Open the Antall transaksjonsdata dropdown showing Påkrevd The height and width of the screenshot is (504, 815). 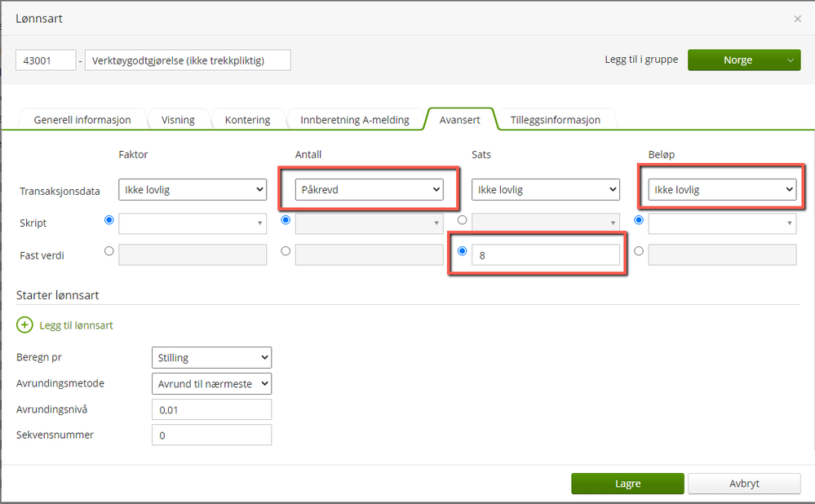[369, 189]
